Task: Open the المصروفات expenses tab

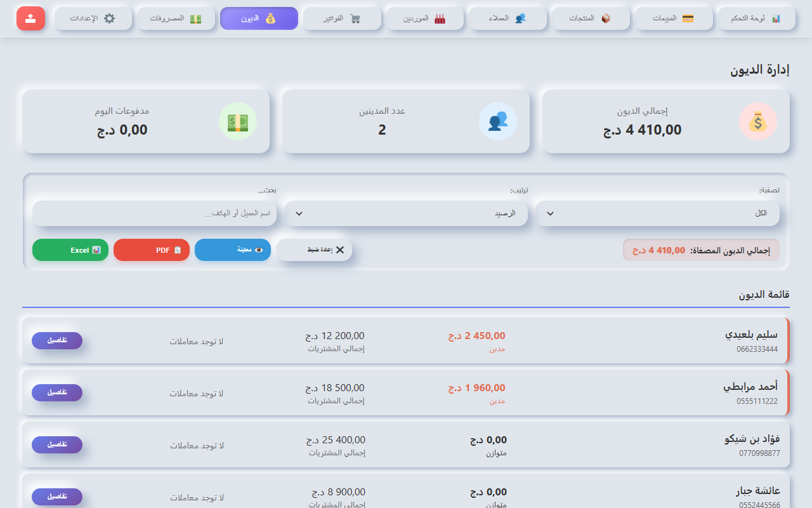Action: tap(176, 18)
